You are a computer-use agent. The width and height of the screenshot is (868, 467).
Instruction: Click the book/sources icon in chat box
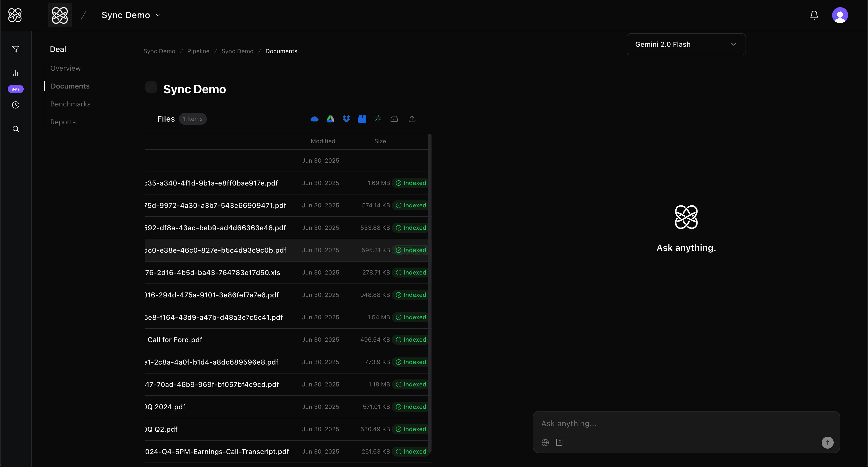[x=559, y=442]
